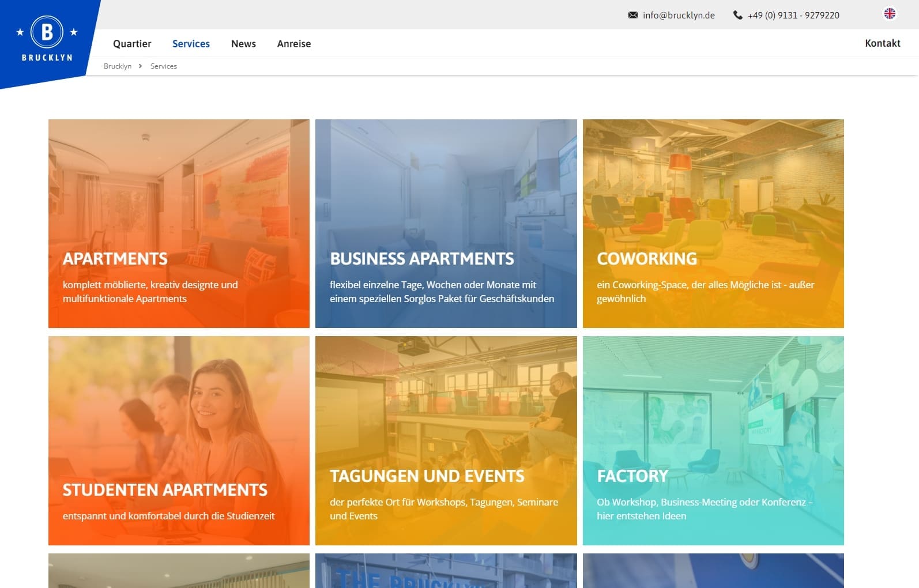Click text 'der perfekte Ort für Workshops, Tagungen, Seminare'

pos(444,502)
